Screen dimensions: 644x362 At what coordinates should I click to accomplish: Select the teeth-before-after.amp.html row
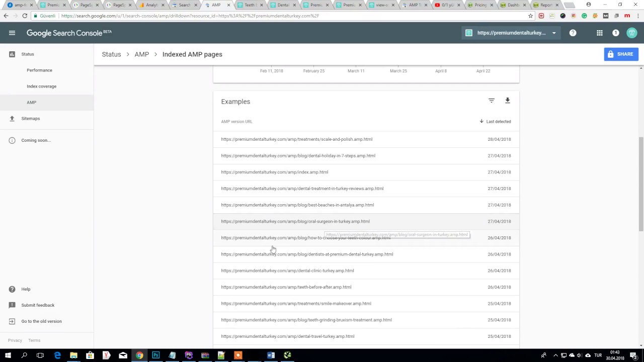click(366, 287)
